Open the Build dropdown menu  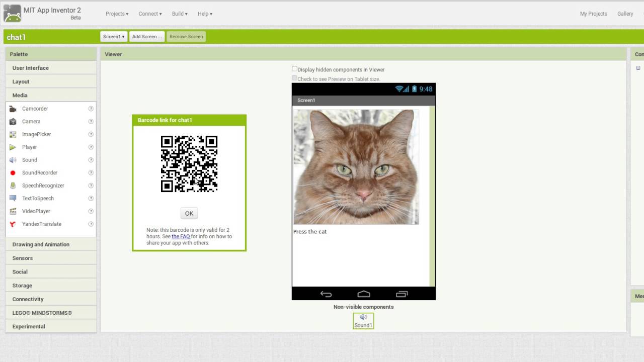(180, 14)
